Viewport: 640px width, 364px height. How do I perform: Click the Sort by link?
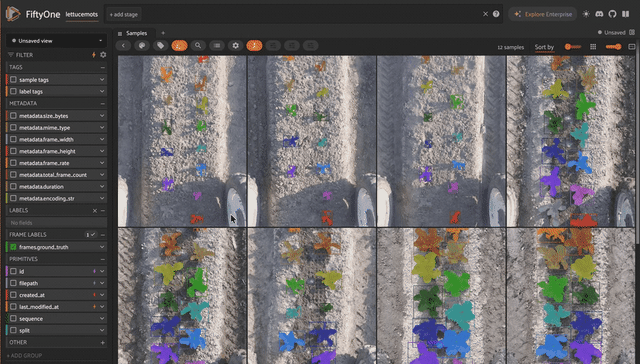[544, 47]
